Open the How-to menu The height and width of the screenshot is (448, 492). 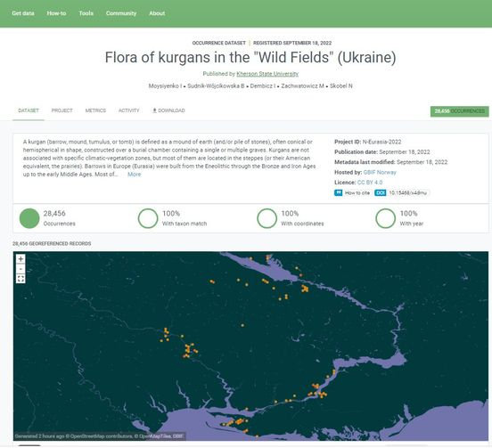point(56,13)
